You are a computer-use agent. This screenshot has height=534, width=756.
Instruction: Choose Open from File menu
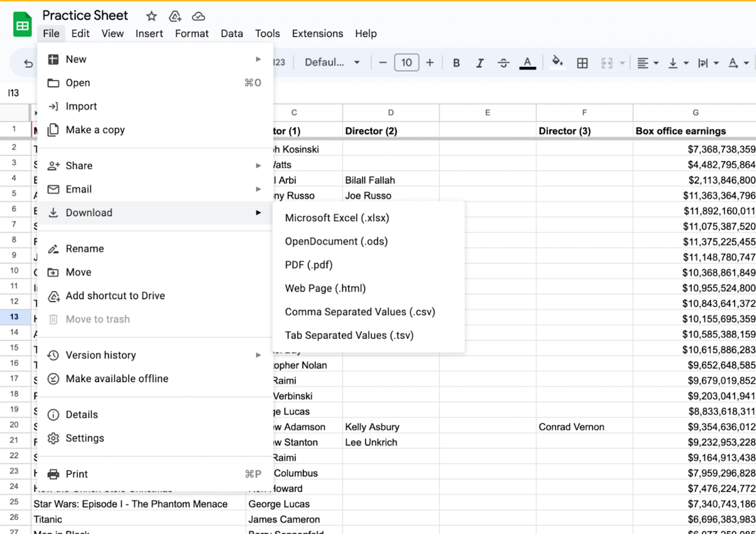[x=155, y=83]
